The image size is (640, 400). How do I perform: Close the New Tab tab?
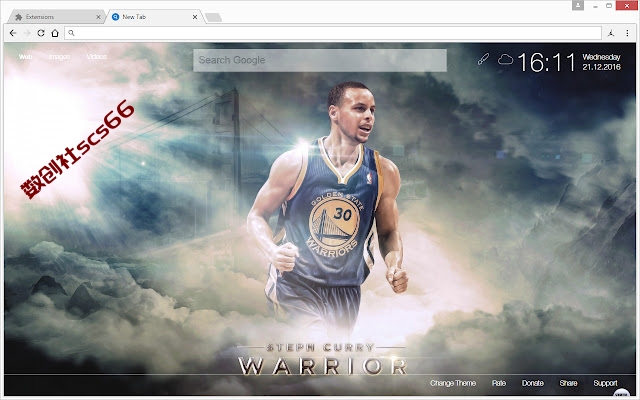pyautogui.click(x=195, y=17)
